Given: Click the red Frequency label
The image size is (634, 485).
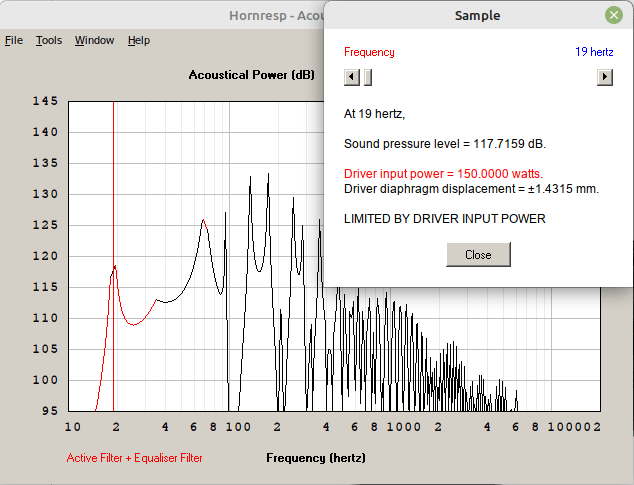Looking at the screenshot, I should (369, 52).
